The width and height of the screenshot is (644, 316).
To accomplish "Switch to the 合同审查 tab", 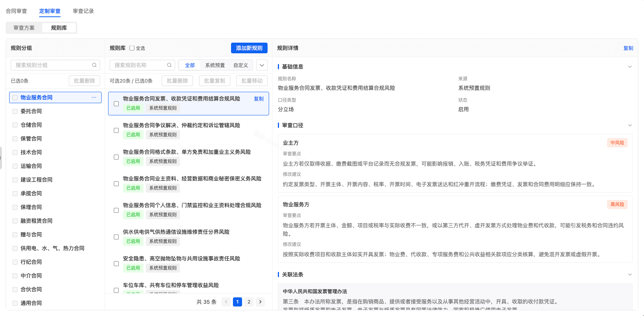I will pos(16,11).
